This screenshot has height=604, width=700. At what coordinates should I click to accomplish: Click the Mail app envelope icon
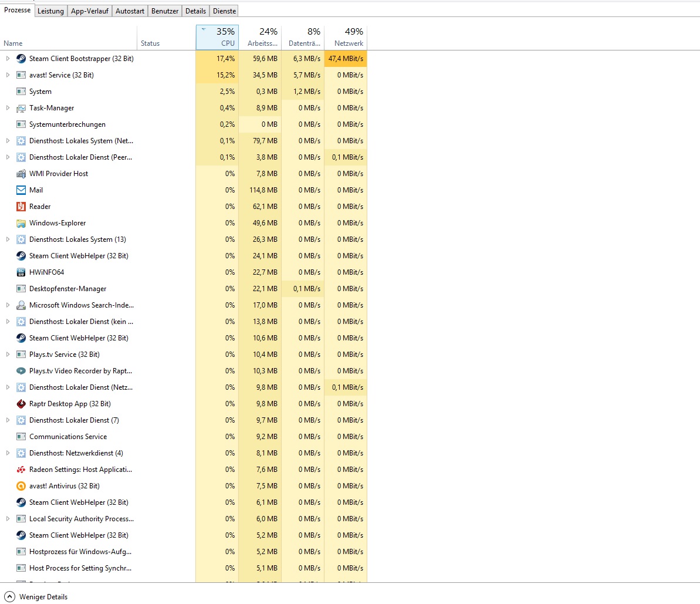click(21, 190)
